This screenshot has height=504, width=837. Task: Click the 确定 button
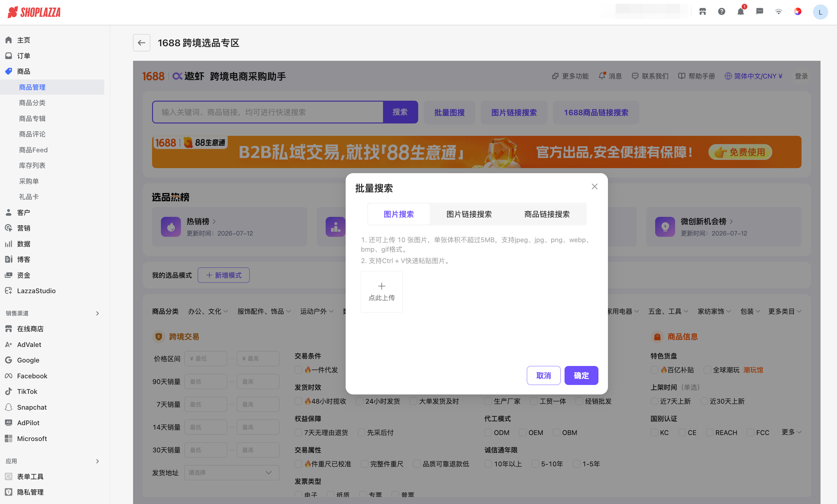tap(581, 375)
